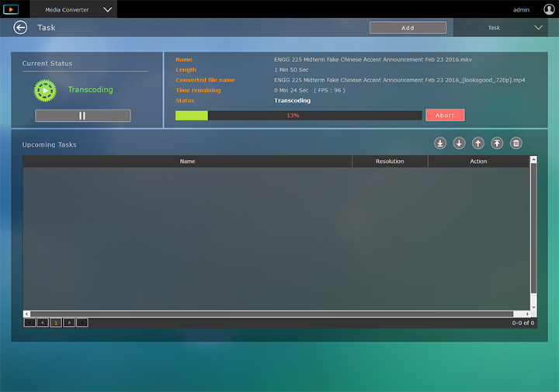The width and height of the screenshot is (559, 392).
Task: Go to page 1 in the pager
Action: 56,322
